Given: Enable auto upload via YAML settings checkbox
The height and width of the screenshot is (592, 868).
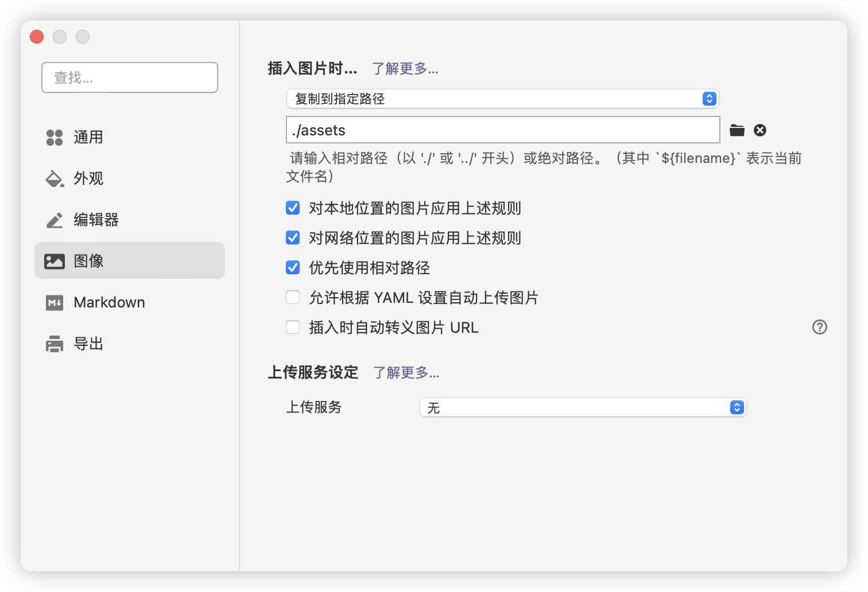Looking at the screenshot, I should click(293, 297).
